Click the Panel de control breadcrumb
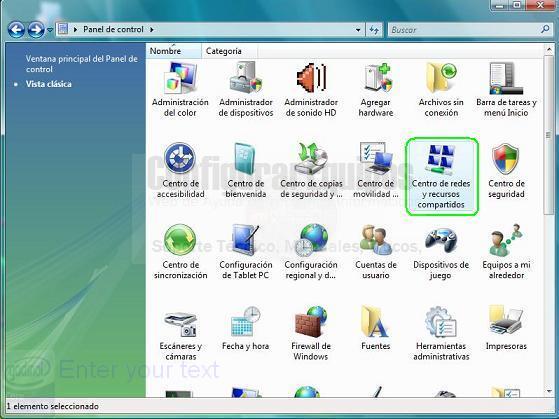This screenshot has width=559, height=419. coord(113,29)
